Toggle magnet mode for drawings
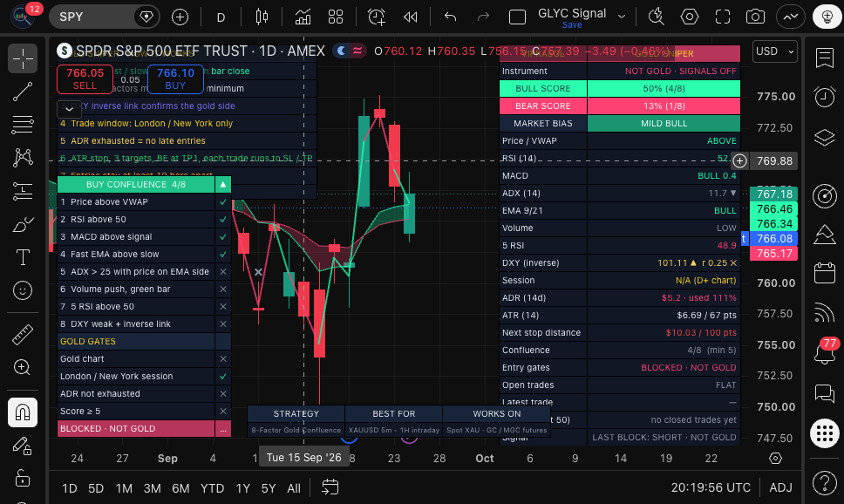844x504 pixels. (23, 412)
